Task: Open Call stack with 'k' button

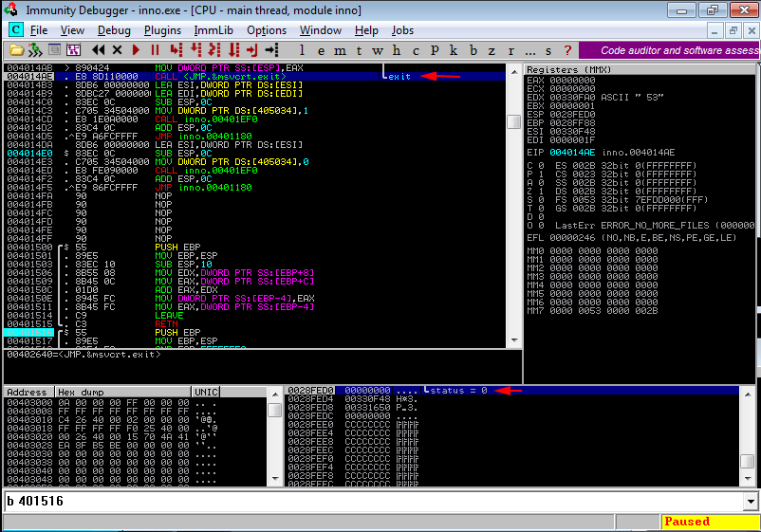Action: (454, 50)
